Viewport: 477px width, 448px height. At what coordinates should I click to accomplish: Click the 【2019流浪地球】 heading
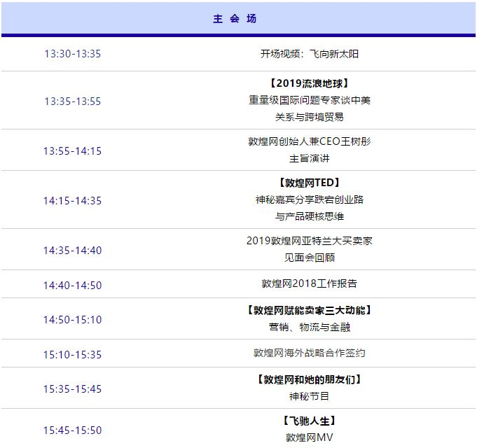(x=310, y=83)
